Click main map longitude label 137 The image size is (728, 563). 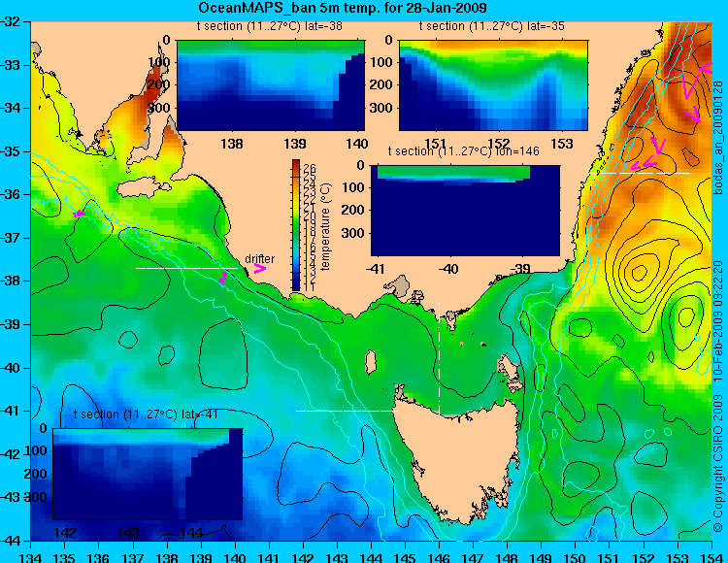pyautogui.click(x=133, y=557)
